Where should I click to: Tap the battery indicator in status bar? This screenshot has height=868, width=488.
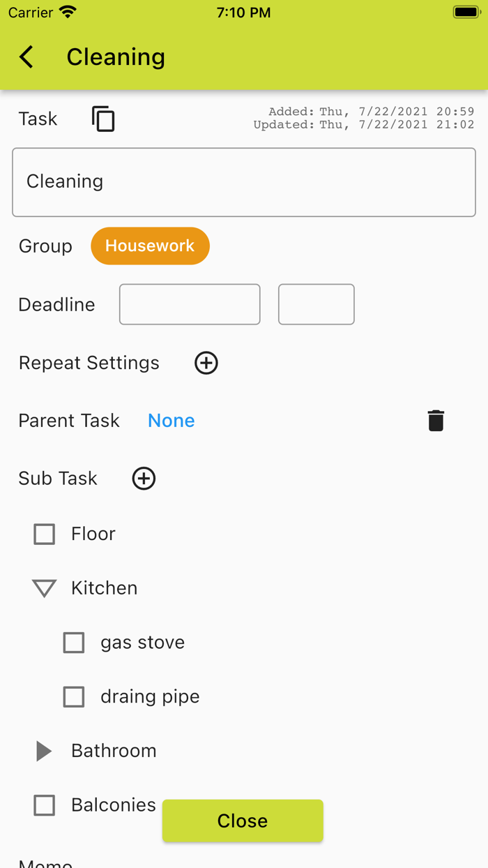465,11
